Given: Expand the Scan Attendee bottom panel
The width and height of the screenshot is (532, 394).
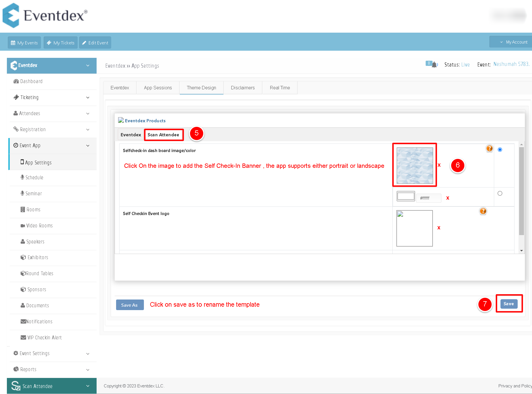Looking at the screenshot, I should (x=52, y=386).
